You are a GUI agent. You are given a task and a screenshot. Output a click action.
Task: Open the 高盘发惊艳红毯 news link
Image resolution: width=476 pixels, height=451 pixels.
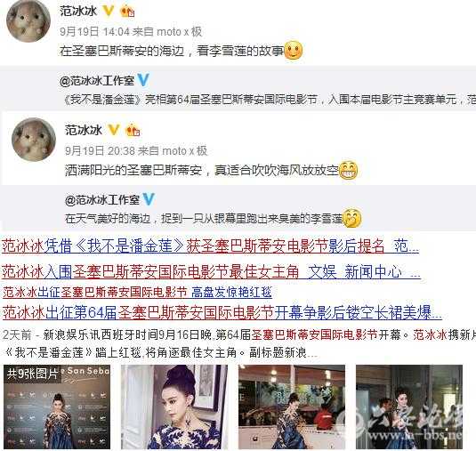coord(231,293)
